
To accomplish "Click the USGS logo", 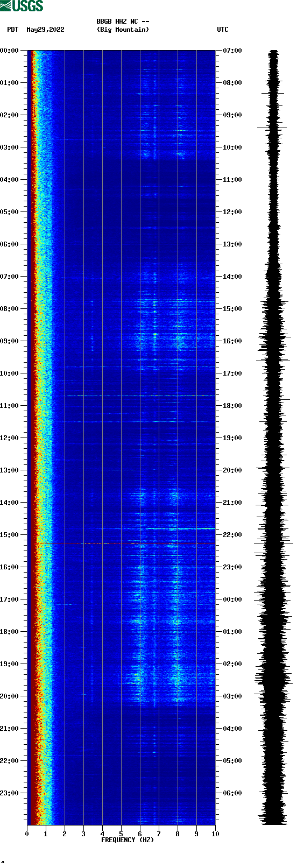I will click(x=22, y=6).
